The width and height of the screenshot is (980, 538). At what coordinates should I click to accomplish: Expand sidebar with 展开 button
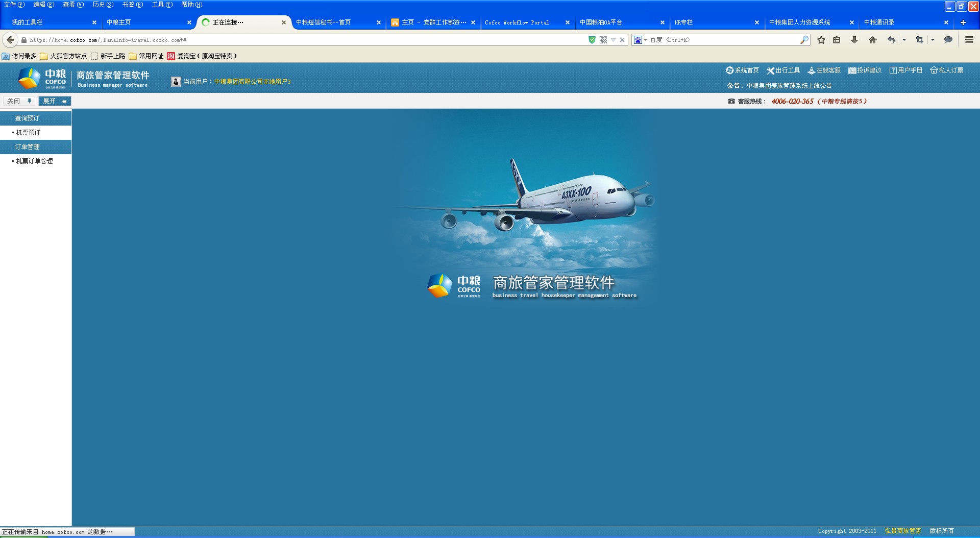(55, 101)
